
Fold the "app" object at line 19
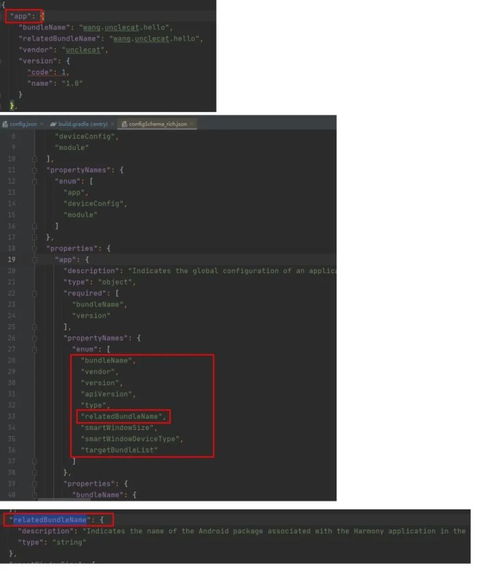pos(35,260)
